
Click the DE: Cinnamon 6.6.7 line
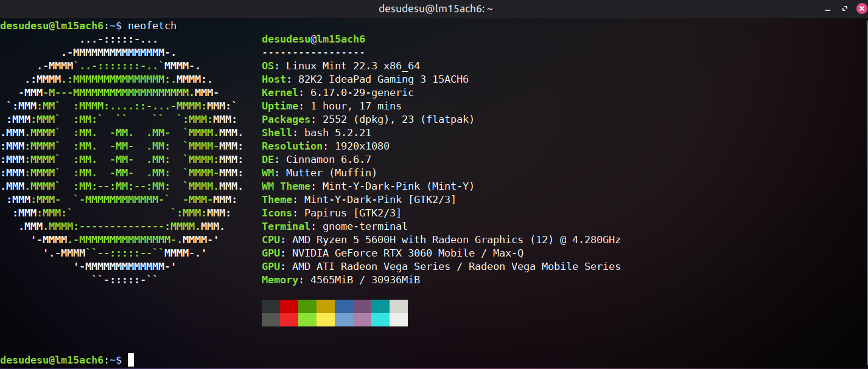click(317, 159)
